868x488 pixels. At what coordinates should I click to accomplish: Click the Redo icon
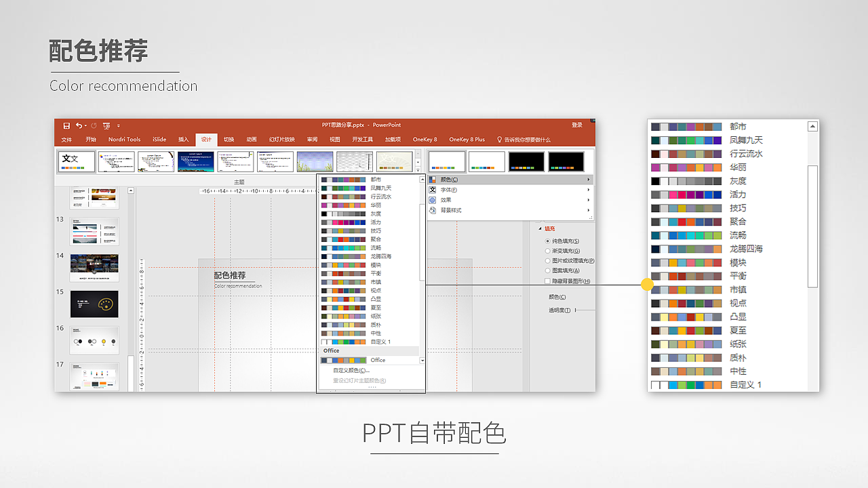tap(94, 125)
